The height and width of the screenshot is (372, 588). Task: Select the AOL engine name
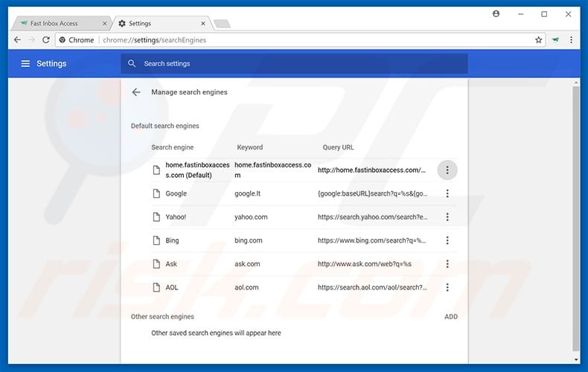click(x=172, y=287)
